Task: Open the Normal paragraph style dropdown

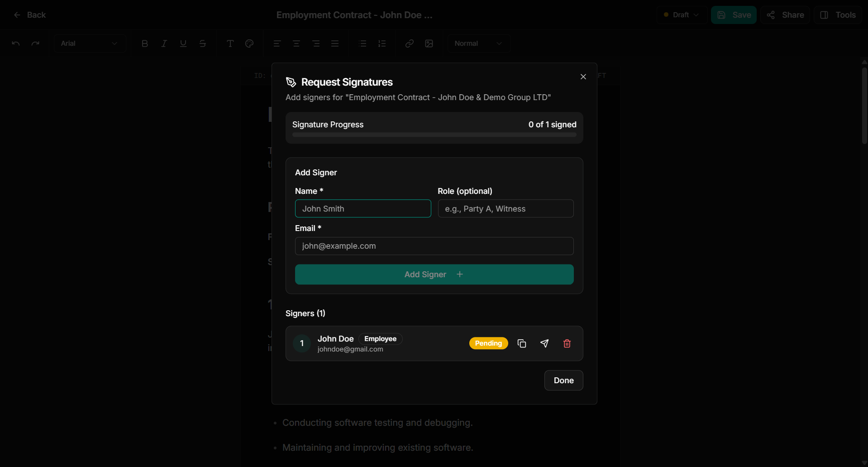Action: (x=479, y=43)
